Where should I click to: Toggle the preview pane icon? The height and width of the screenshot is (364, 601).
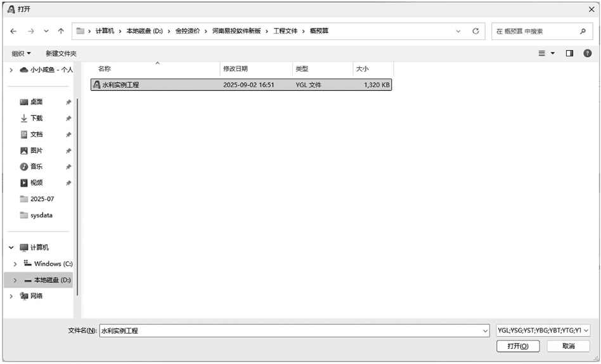(569, 53)
